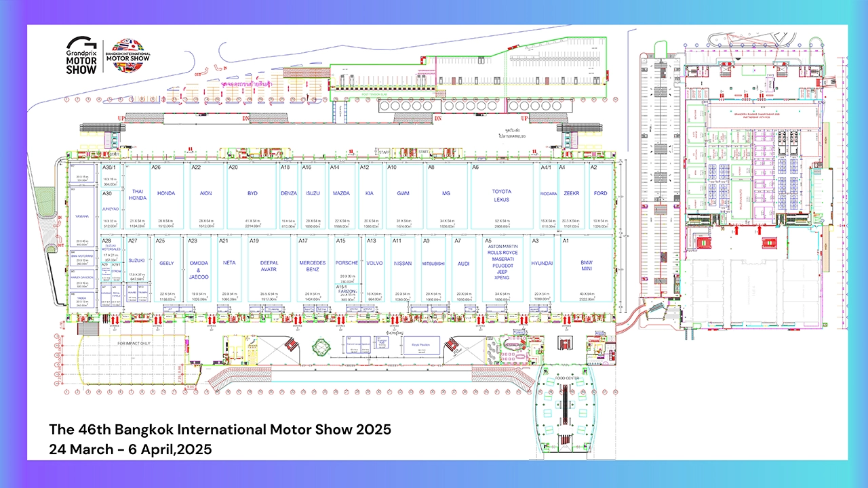
Task: Select the Zeekr booth A4
Action: (x=572, y=194)
